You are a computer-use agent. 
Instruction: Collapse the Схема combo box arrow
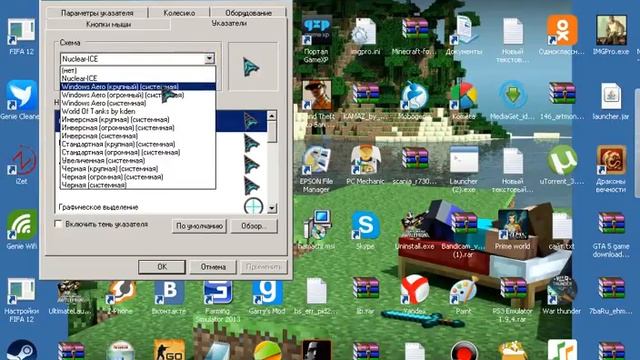(x=209, y=59)
